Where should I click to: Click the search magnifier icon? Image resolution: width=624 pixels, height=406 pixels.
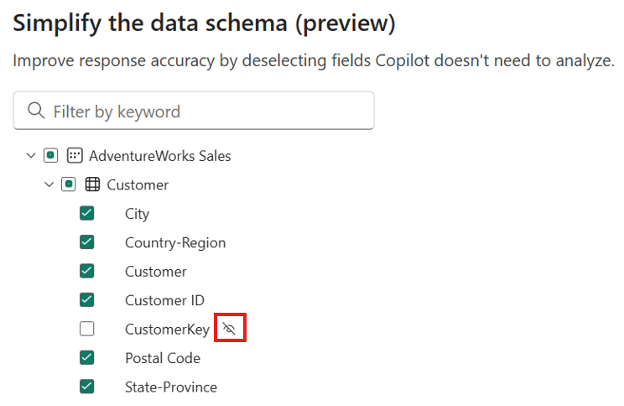(37, 111)
